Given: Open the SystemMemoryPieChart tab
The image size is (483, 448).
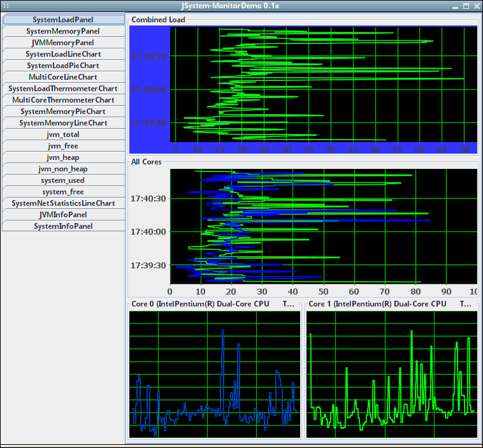Looking at the screenshot, I should (x=64, y=112).
